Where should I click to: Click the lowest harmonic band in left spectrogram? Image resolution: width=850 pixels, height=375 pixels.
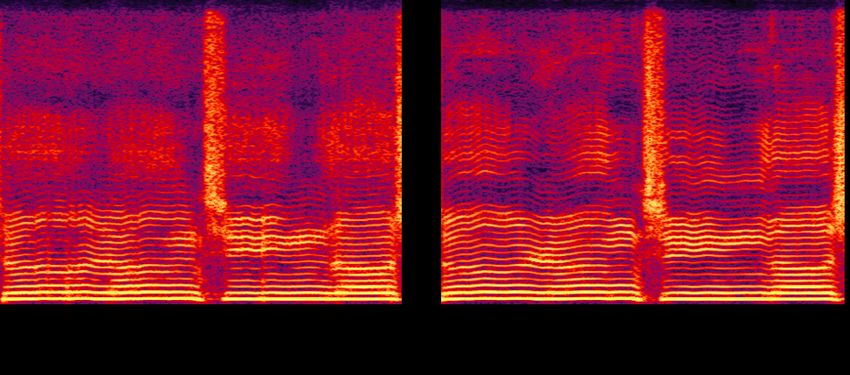pos(201,298)
